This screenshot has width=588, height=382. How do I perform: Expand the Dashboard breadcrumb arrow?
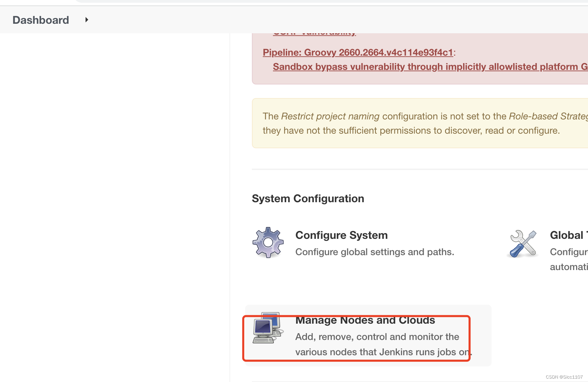pyautogui.click(x=87, y=20)
